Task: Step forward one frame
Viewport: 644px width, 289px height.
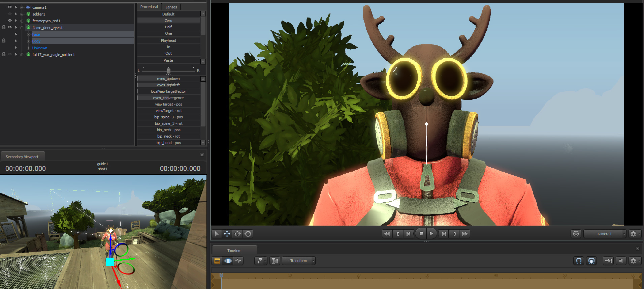Action: pos(444,234)
